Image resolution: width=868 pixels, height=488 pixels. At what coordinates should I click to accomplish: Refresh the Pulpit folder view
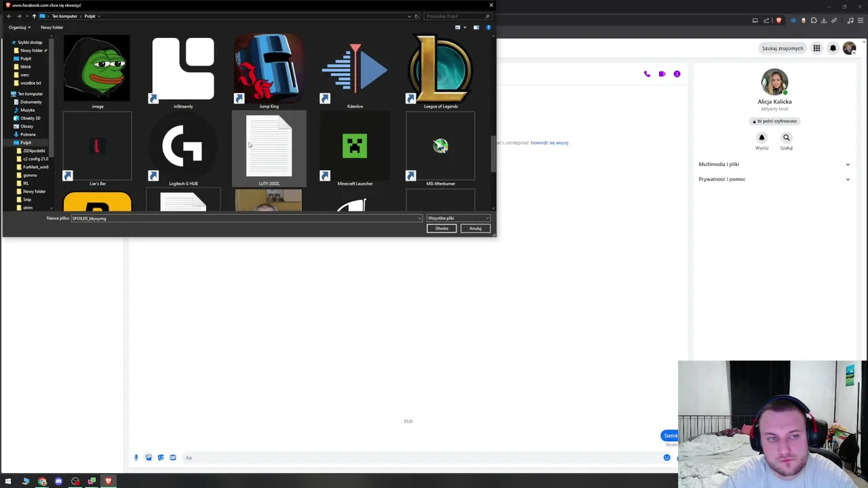416,16
